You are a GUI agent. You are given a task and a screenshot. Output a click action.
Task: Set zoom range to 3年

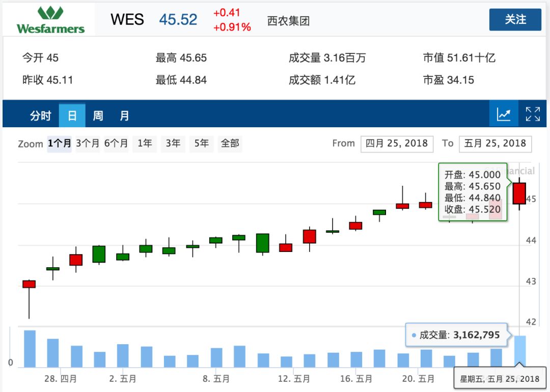pos(173,144)
